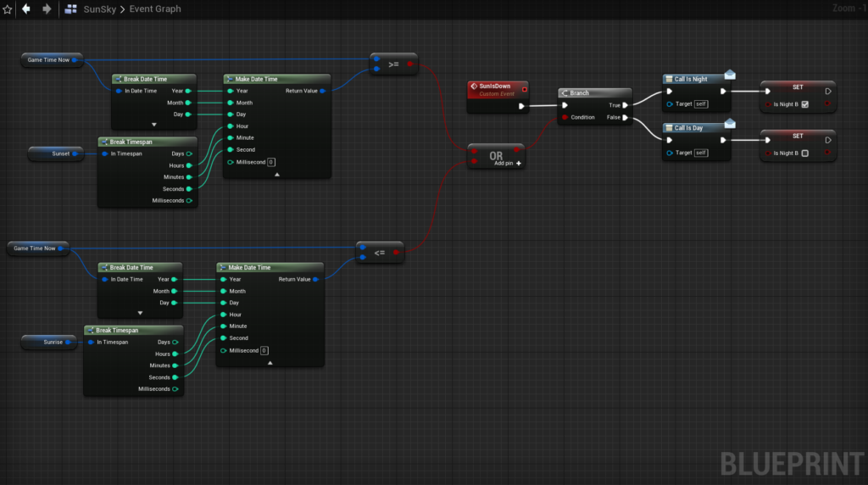
Task: Expand the lower Break Date Time node pins
Action: point(140,313)
